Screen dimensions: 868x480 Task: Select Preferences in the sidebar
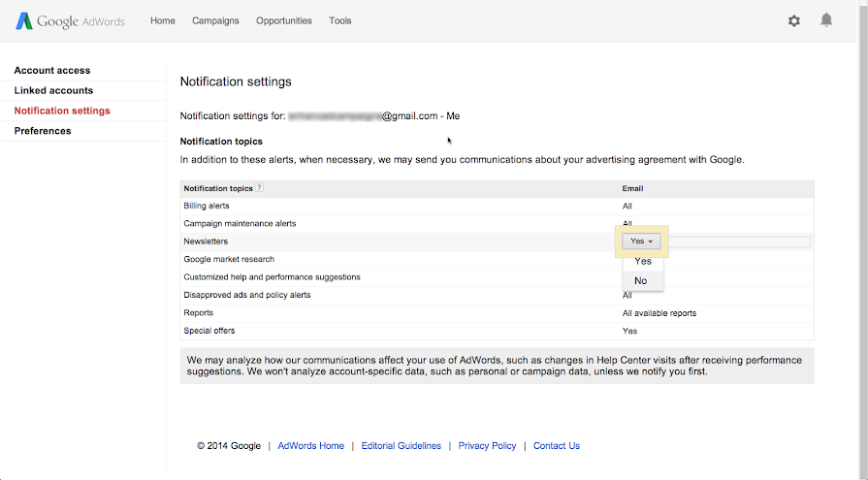pyautogui.click(x=43, y=131)
